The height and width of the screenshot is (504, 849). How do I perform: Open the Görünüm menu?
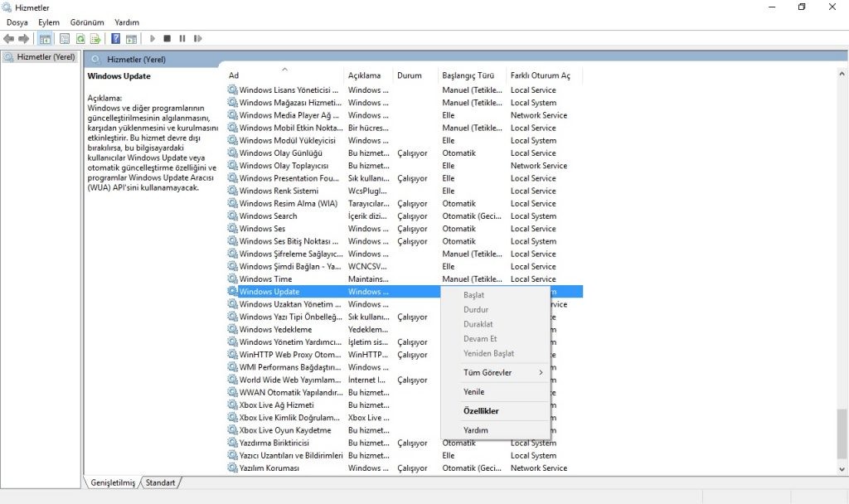click(x=86, y=22)
